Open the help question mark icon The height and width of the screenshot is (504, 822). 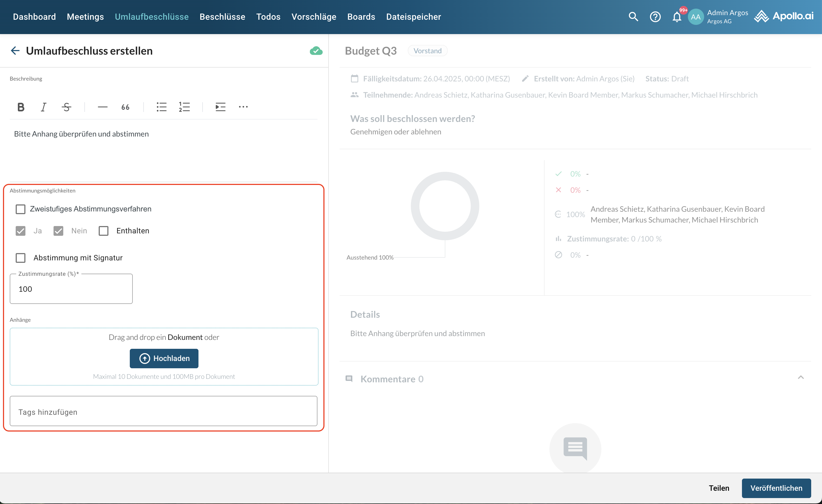coord(655,17)
